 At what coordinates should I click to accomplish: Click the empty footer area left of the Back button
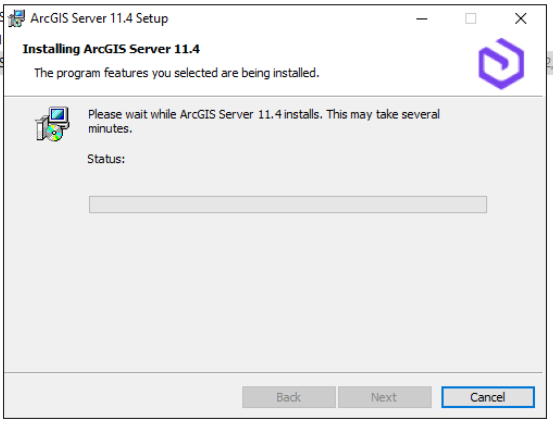123,397
